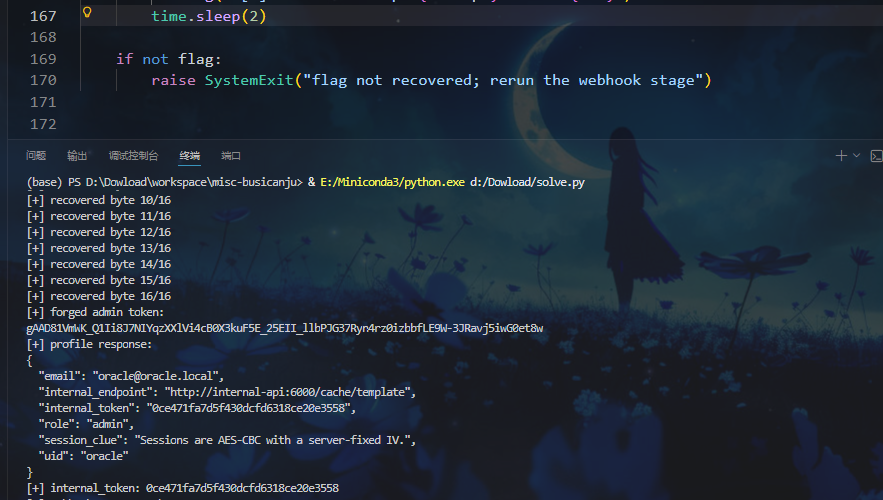Screen dimensions: 883x500
Task: Click the "internal_token" JSON line
Action: (197, 408)
